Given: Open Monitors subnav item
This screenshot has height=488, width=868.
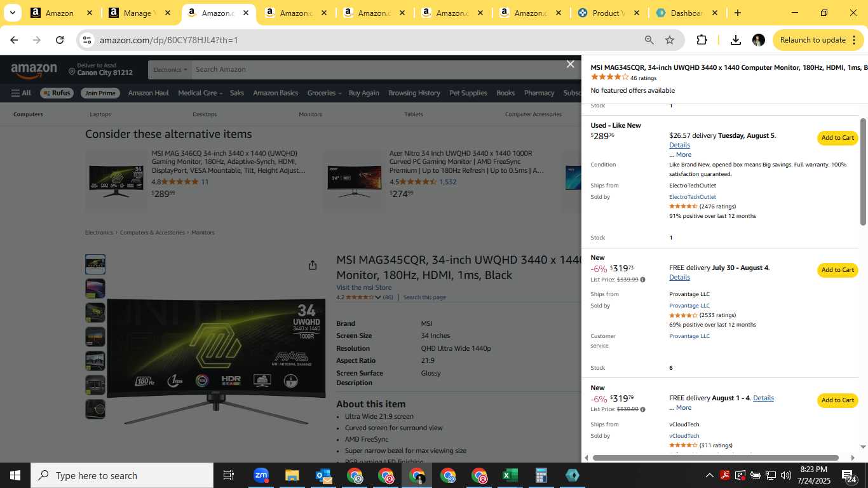Looking at the screenshot, I should coord(310,114).
